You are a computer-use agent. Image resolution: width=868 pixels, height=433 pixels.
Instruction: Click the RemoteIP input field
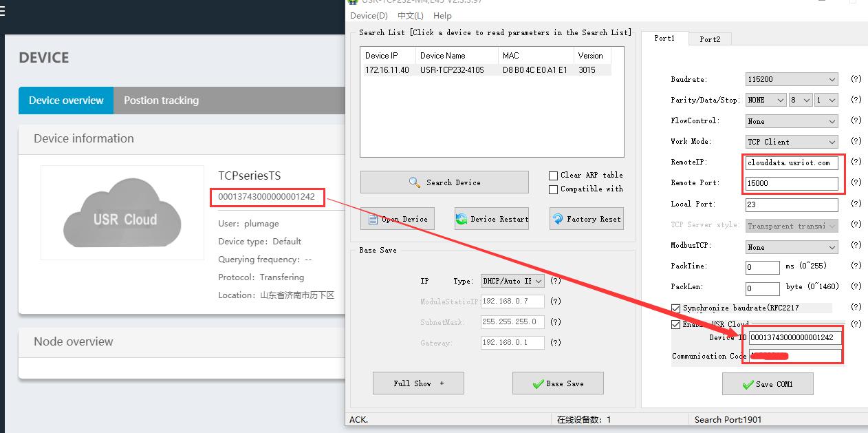[792, 163]
